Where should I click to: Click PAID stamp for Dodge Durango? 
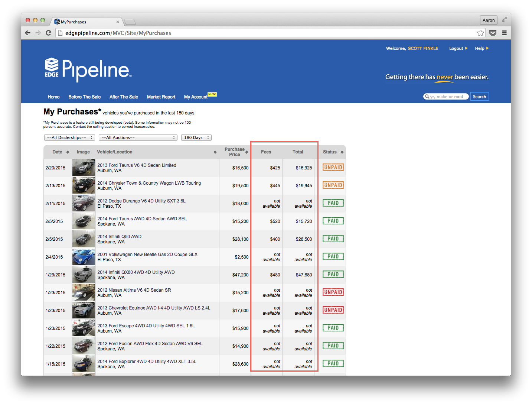[x=333, y=203]
